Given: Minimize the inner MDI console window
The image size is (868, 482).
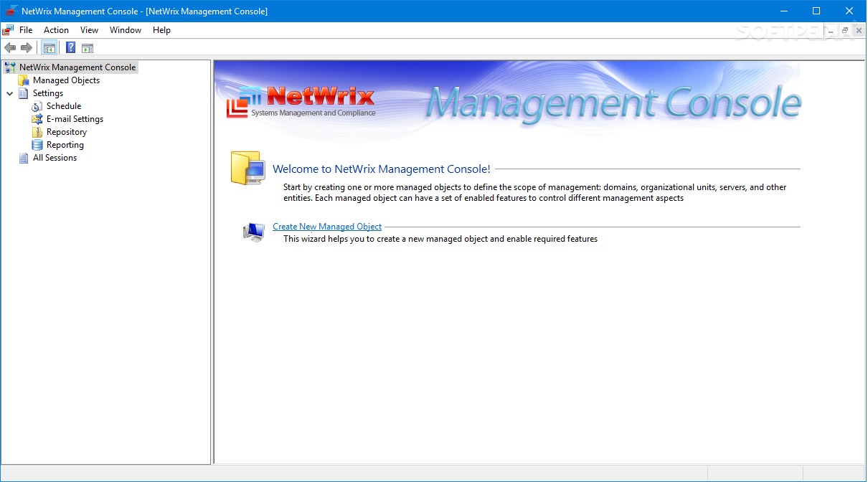Looking at the screenshot, I should click(831, 30).
